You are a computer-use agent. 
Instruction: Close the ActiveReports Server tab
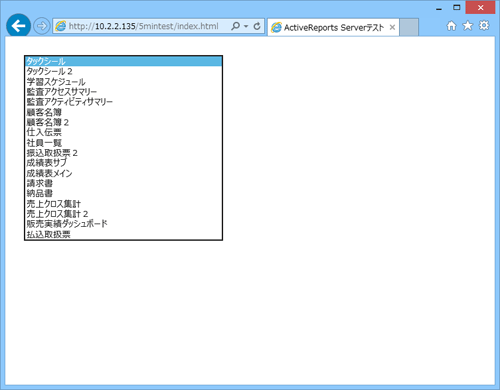(392, 27)
